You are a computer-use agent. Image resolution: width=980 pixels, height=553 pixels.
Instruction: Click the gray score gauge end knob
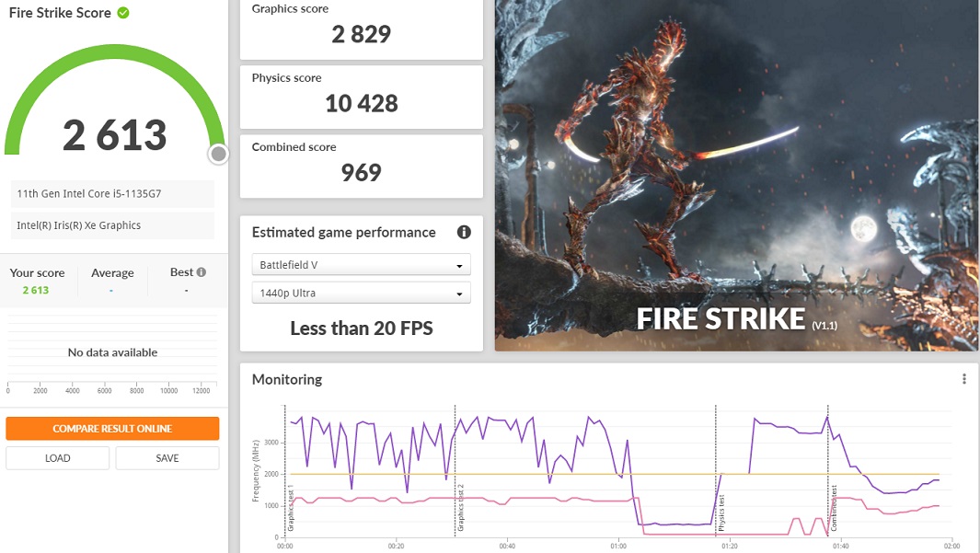click(218, 153)
